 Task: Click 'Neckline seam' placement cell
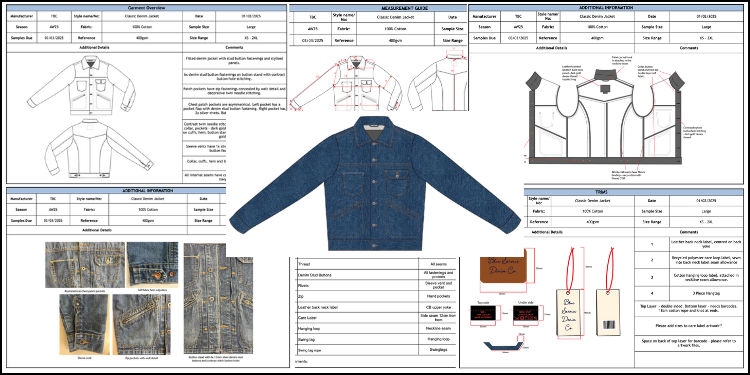click(x=436, y=329)
